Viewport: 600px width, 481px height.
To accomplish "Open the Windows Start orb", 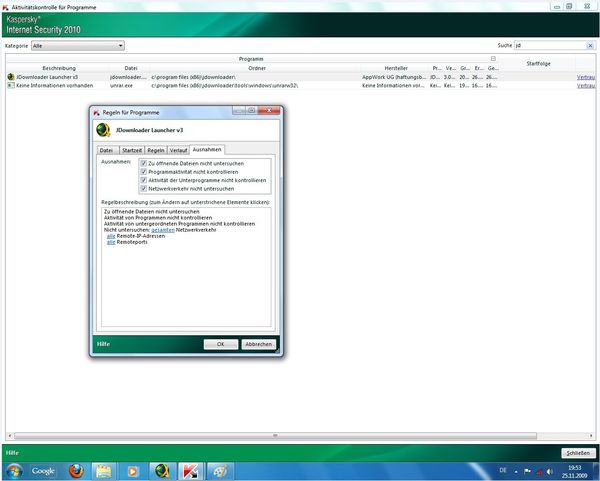I will [15, 471].
